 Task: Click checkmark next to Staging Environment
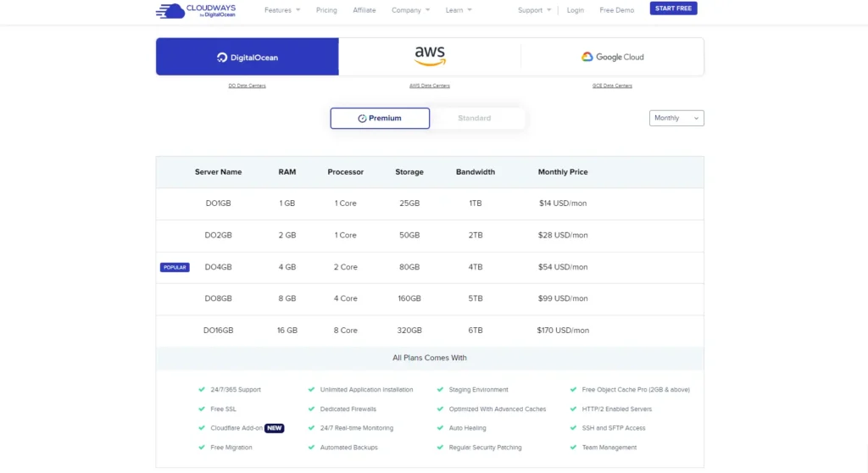pos(440,389)
